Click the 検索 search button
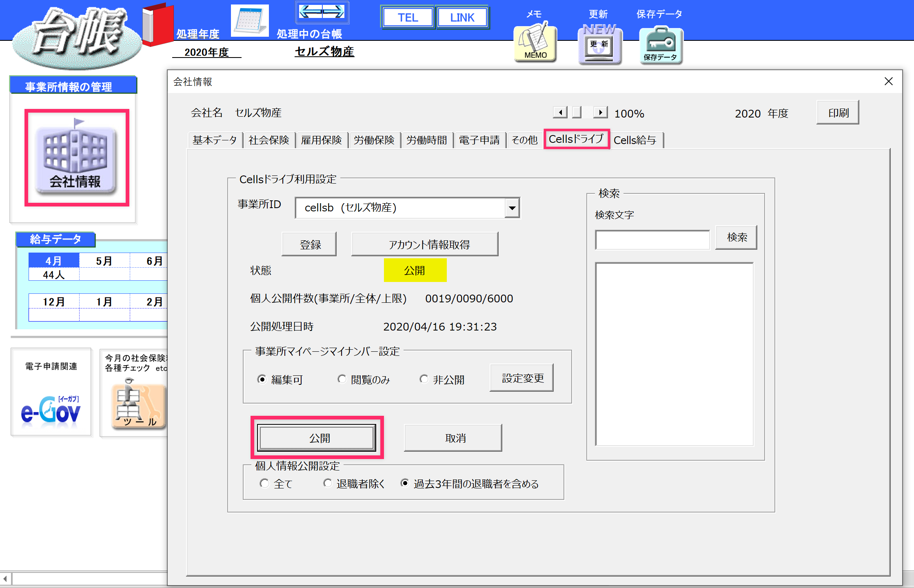This screenshot has height=588, width=914. click(736, 237)
